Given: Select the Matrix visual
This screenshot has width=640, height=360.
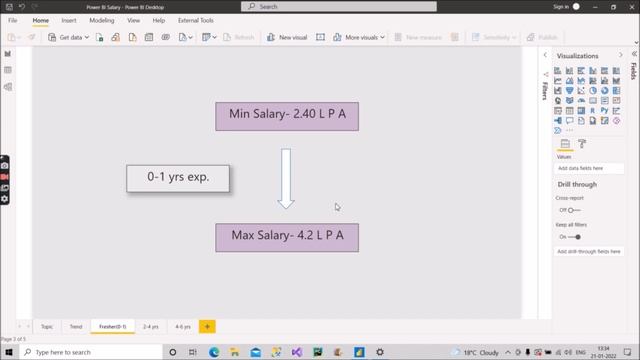Looking at the screenshot, I should click(x=581, y=111).
